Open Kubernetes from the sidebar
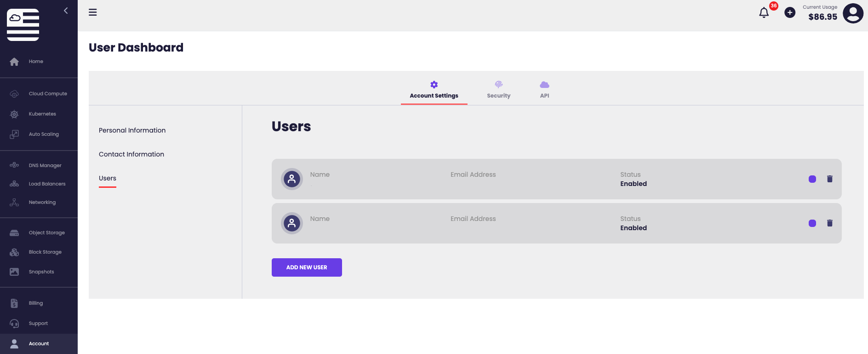This screenshot has width=868, height=354. point(42,114)
